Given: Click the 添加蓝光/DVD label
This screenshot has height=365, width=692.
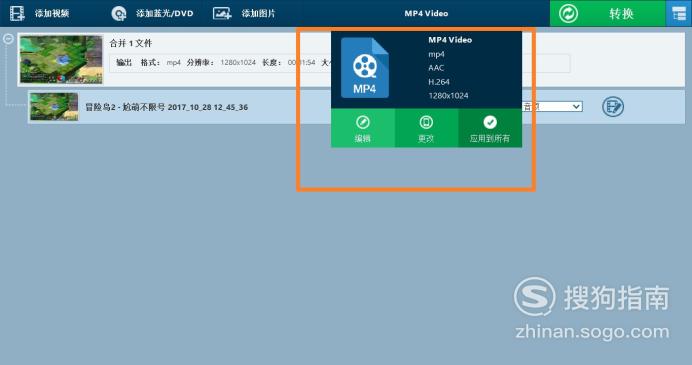Looking at the screenshot, I should [165, 13].
